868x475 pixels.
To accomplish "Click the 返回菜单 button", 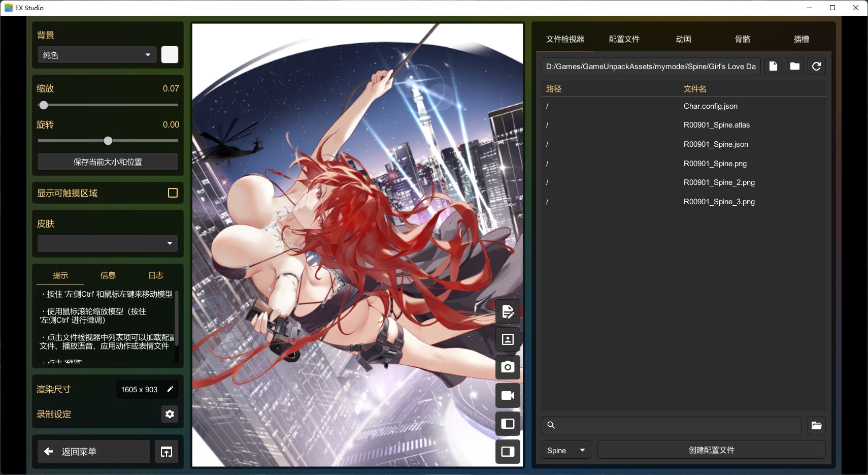I will [x=94, y=452].
